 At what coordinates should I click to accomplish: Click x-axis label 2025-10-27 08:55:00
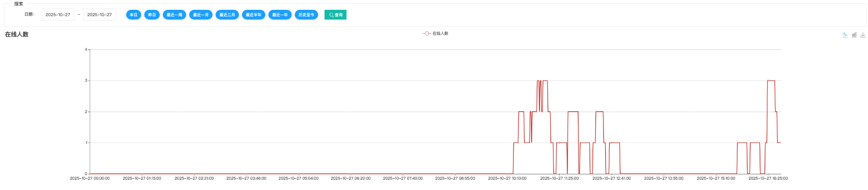[x=455, y=178]
